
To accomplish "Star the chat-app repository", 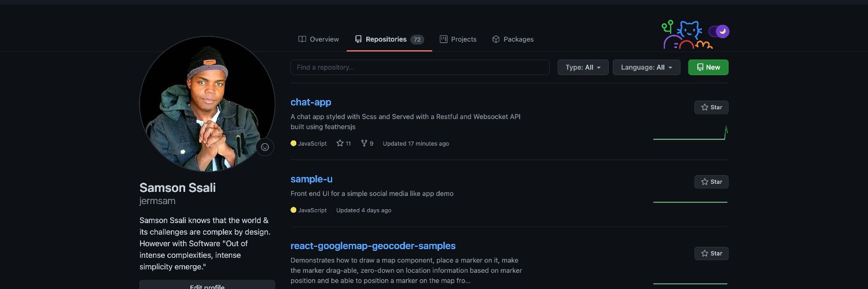I will [x=711, y=108].
